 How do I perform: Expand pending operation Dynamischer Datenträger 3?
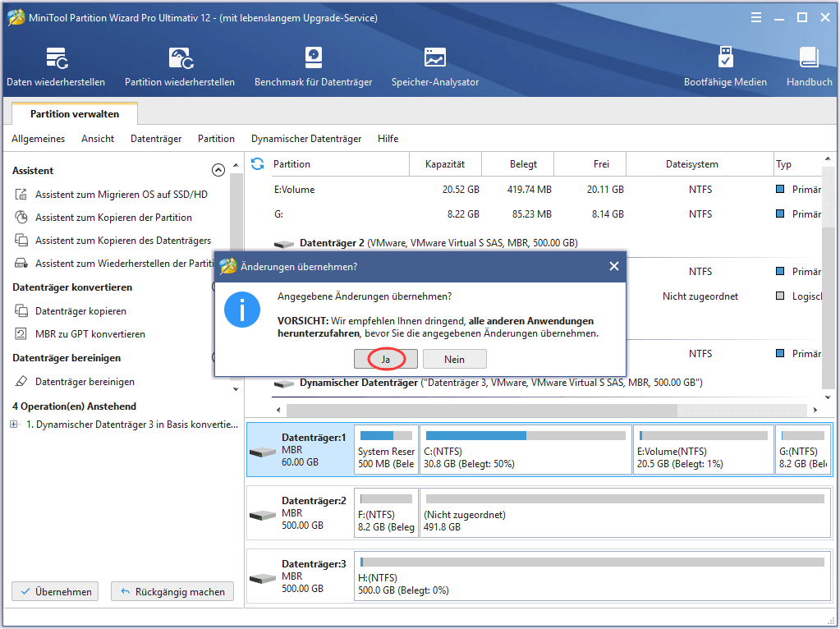coord(13,424)
